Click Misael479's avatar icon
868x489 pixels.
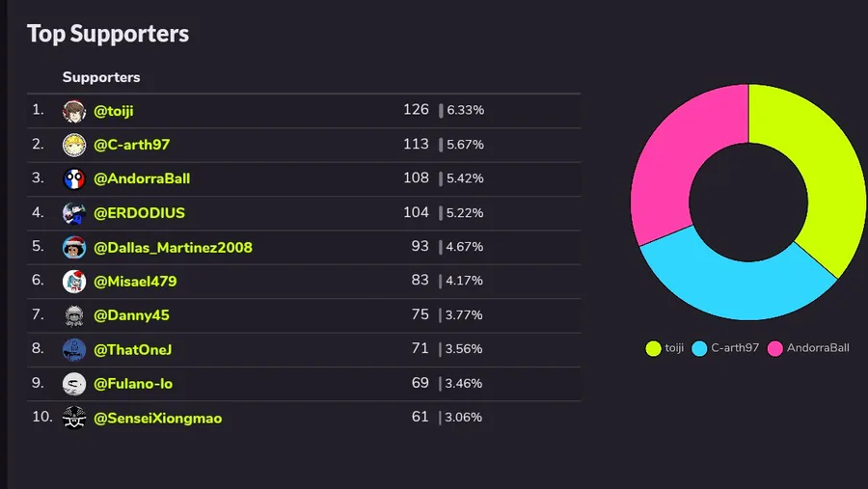tap(74, 282)
